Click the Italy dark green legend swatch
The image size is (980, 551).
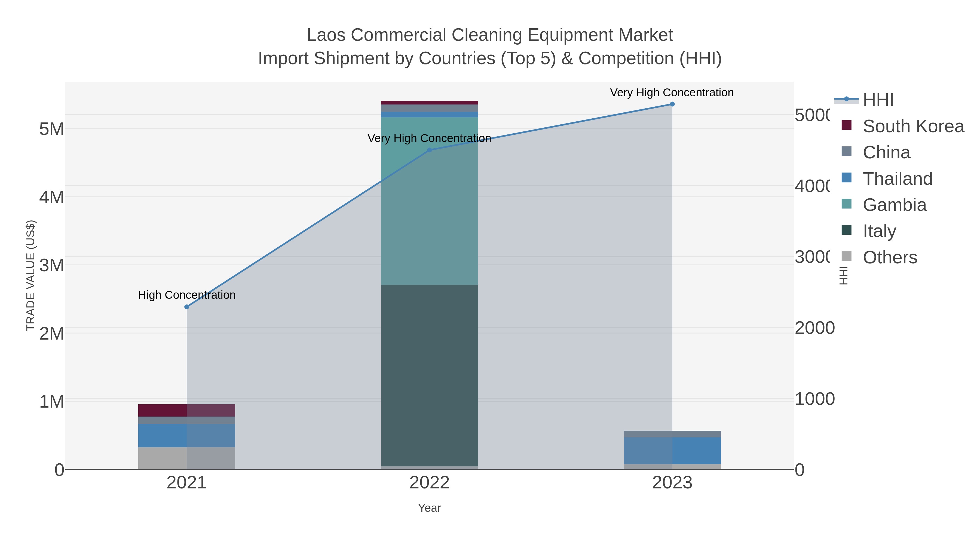[x=846, y=230]
